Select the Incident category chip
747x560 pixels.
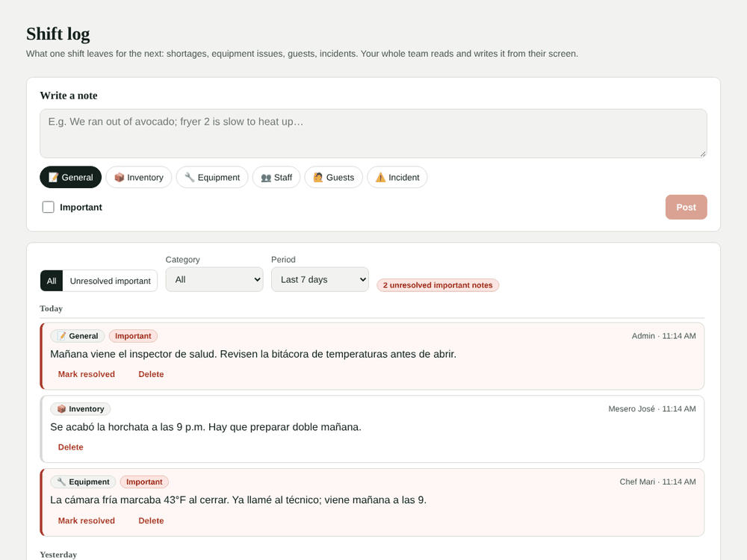[x=397, y=177]
